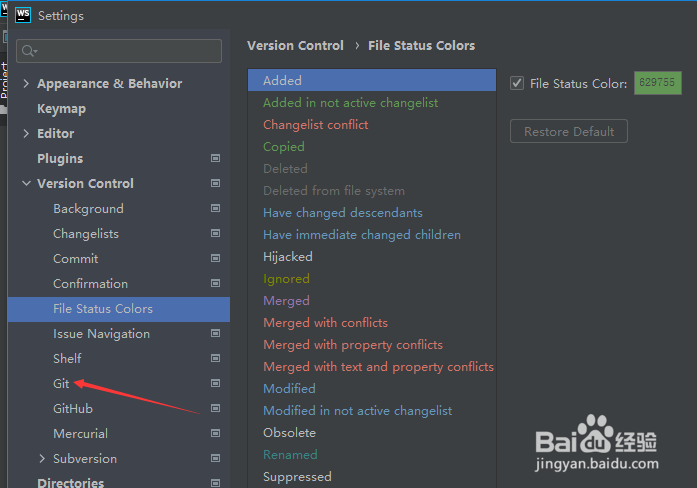Image resolution: width=697 pixels, height=488 pixels.
Task: Click the WebStorm logo icon in title bar
Action: pyautogui.click(x=23, y=15)
